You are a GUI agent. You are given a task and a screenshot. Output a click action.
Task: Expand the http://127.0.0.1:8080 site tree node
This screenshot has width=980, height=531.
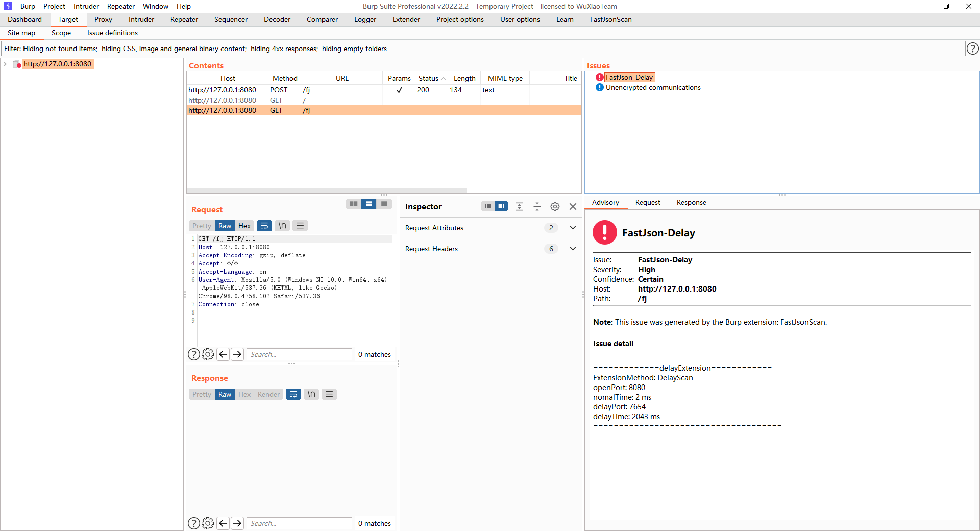click(x=5, y=64)
